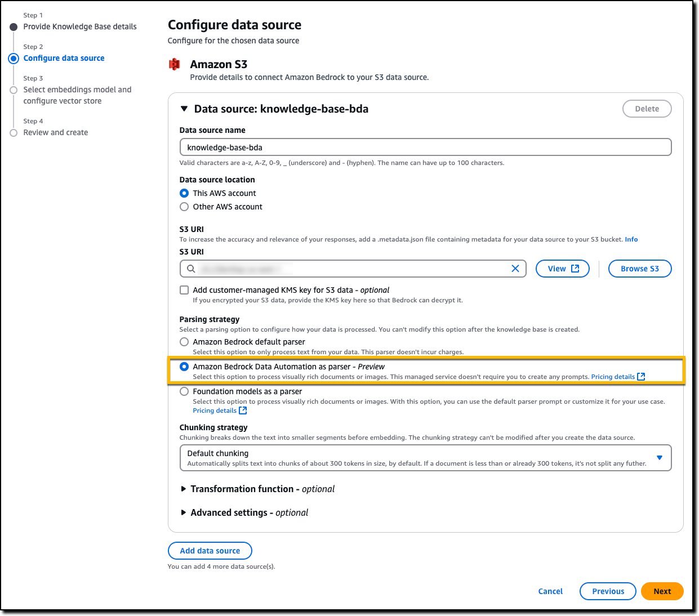The width and height of the screenshot is (699, 616).
Task: Open the Default chunking dropdown
Action: (x=426, y=458)
